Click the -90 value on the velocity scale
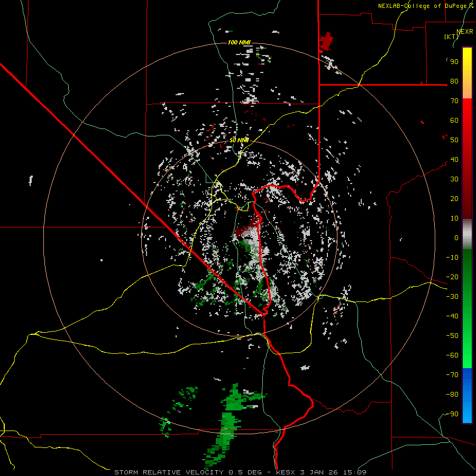The width and height of the screenshot is (476, 476). click(452, 414)
